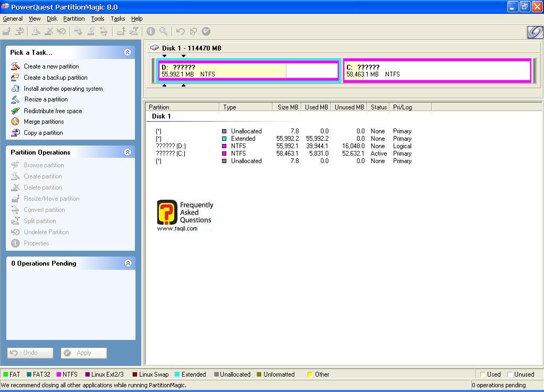Sort by the Size MB column header
The image size is (544, 392).
287,107
